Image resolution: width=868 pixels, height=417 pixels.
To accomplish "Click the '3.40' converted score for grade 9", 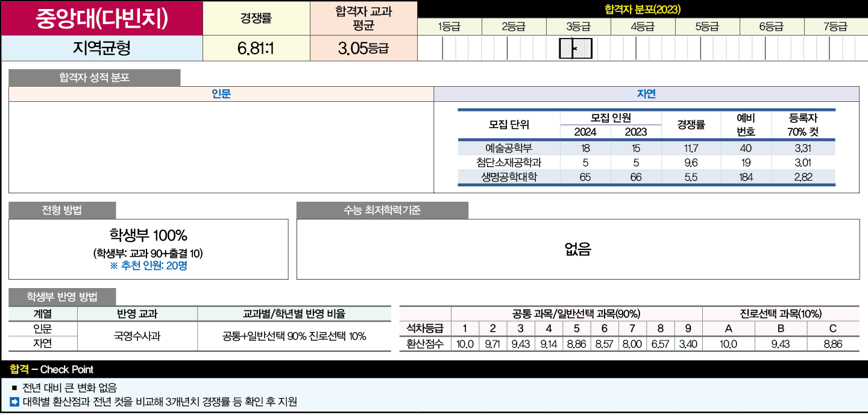I will pyautogui.click(x=688, y=344).
